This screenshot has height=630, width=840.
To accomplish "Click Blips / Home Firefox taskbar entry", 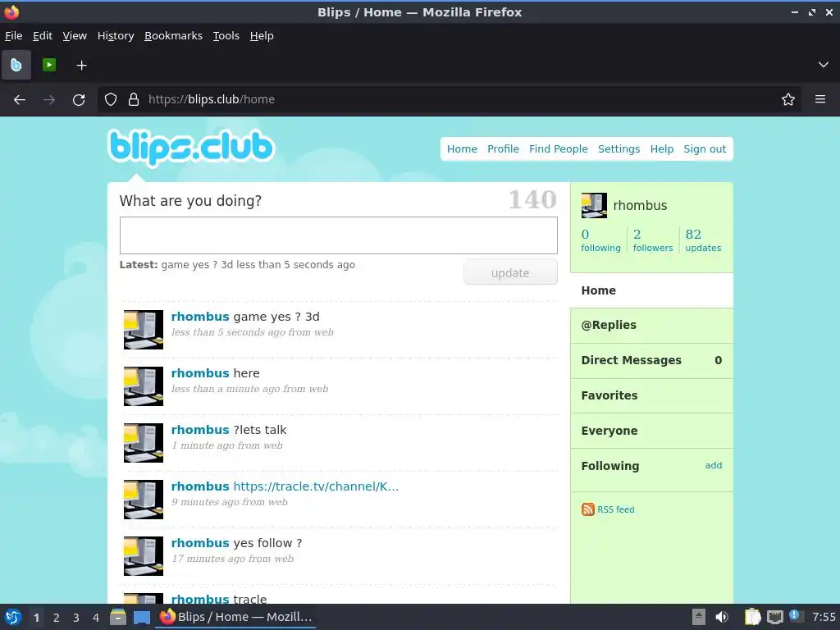I will (235, 617).
